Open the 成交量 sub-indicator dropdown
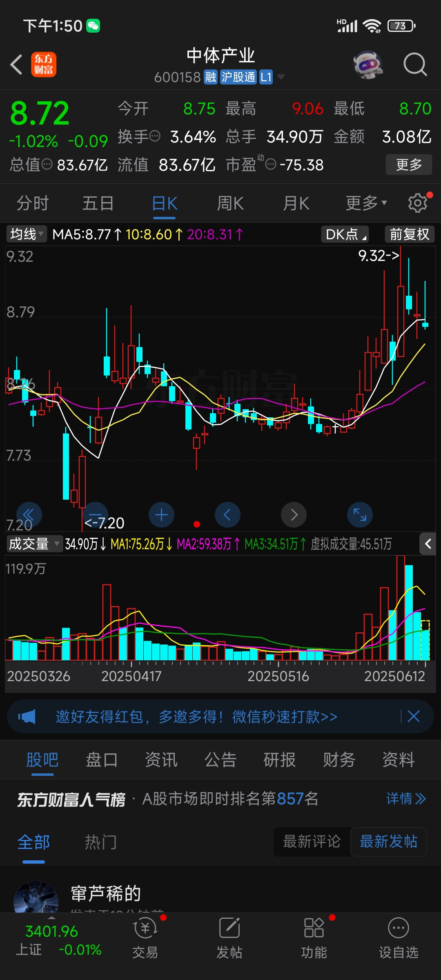This screenshot has height=980, width=441. pyautogui.click(x=34, y=544)
